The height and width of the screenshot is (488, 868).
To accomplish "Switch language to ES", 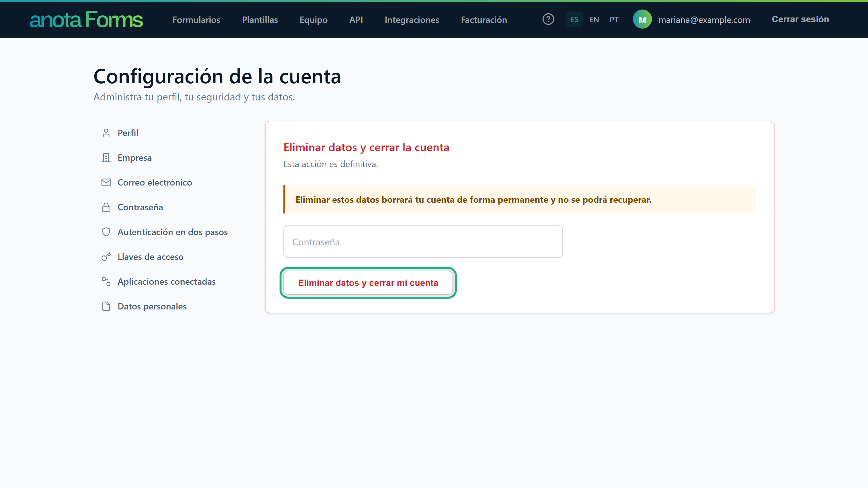I will pyautogui.click(x=574, y=19).
